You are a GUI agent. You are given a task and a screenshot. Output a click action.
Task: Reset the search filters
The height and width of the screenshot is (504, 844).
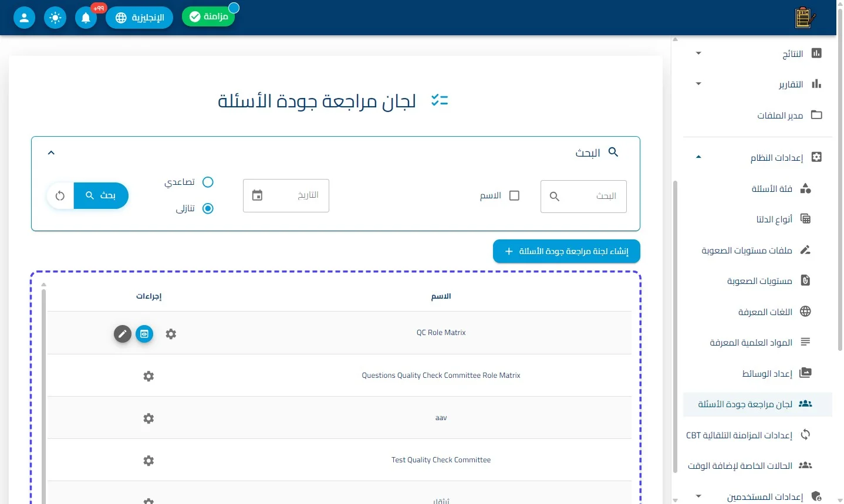[x=60, y=195]
